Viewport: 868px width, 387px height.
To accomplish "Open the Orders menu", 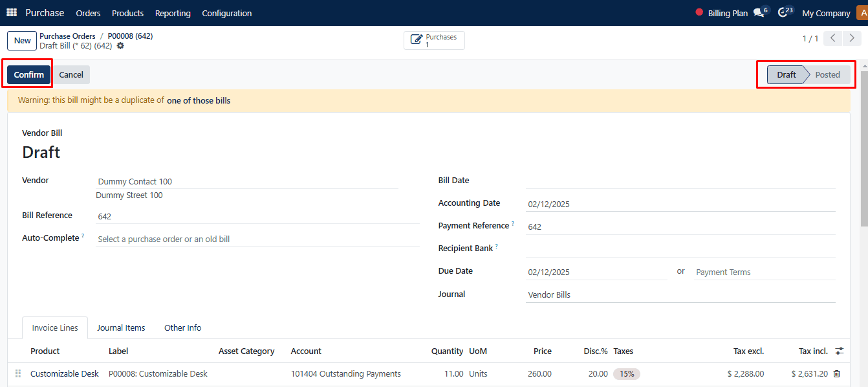I will pyautogui.click(x=88, y=13).
